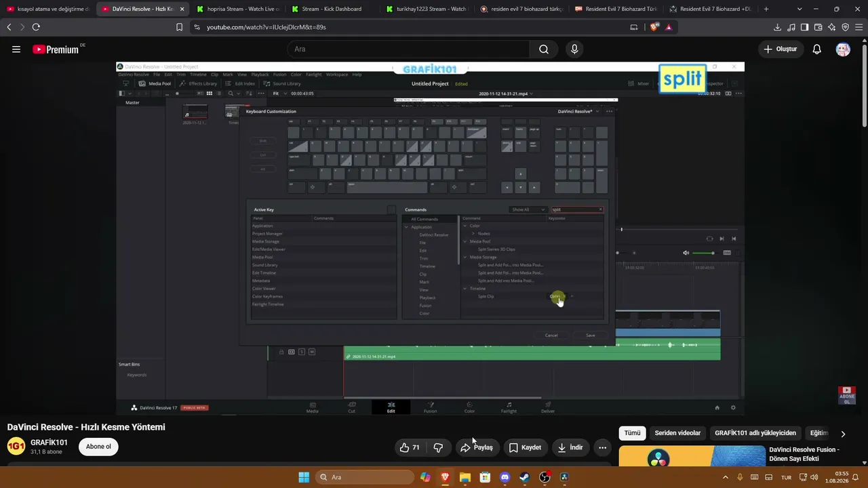
Task: Switch to the turikhay1223 Stream tab
Action: tap(426, 9)
